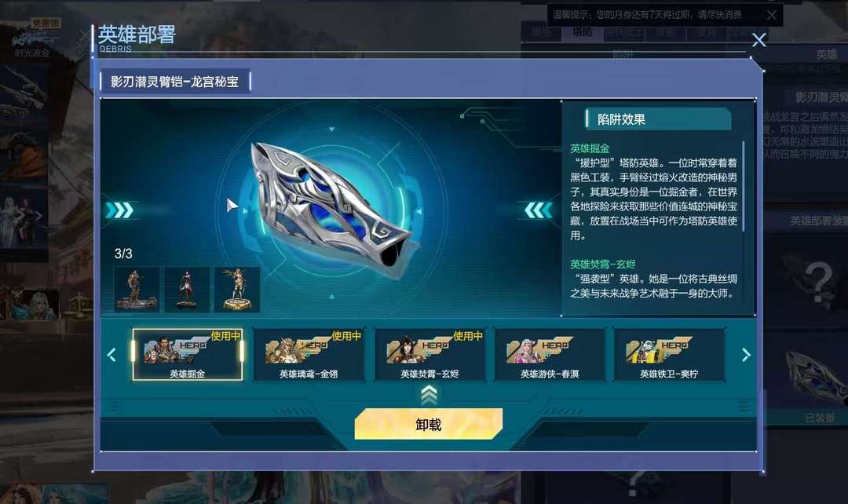Open the 影刃潜灵臂铠-龙宫秘宝 title label
Image resolution: width=848 pixels, height=504 pixels.
pyautogui.click(x=174, y=82)
